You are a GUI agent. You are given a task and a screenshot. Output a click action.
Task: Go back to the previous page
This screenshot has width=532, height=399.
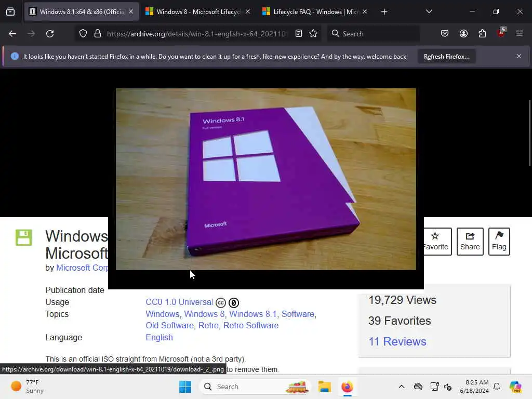pyautogui.click(x=12, y=34)
